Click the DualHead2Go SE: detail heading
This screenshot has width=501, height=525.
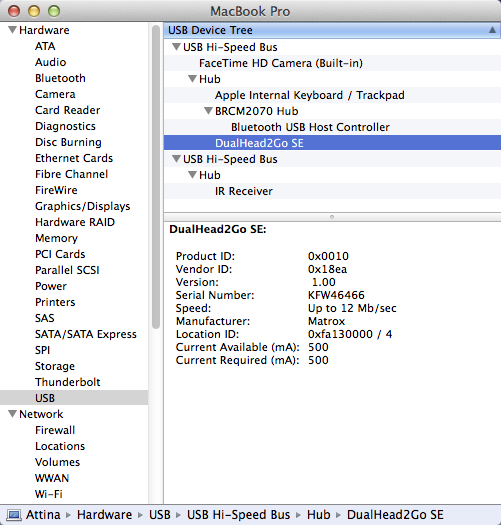[x=218, y=229]
